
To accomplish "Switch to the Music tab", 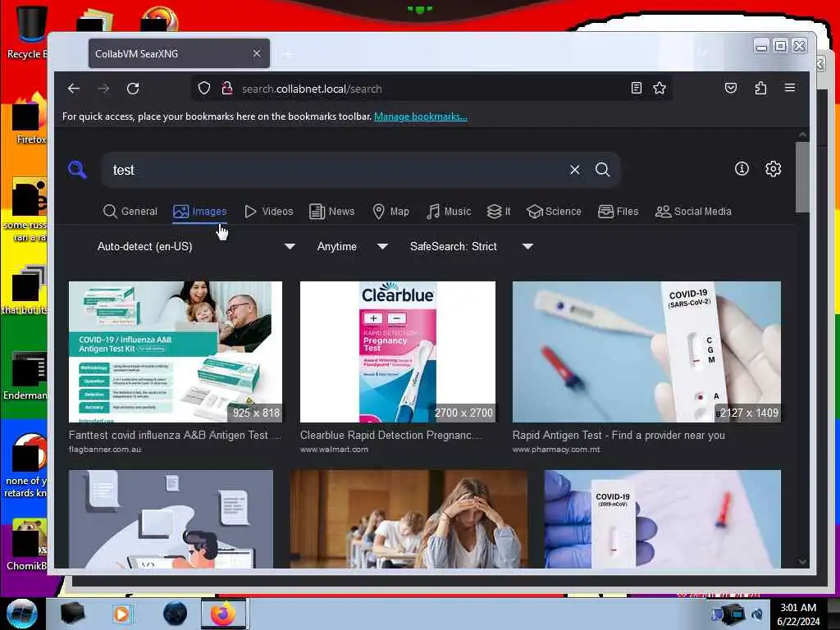I will [449, 212].
